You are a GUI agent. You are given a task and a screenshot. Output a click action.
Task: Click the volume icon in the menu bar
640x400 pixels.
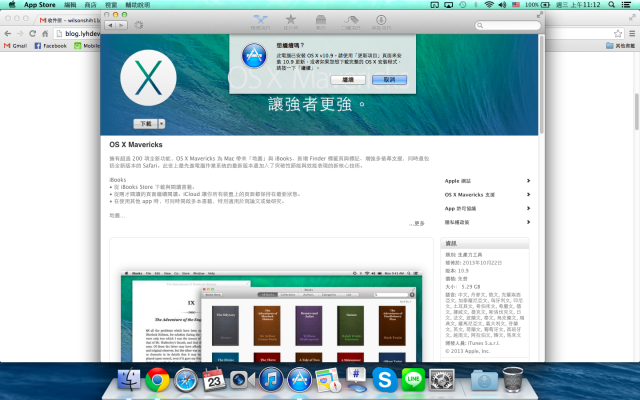click(502, 5)
